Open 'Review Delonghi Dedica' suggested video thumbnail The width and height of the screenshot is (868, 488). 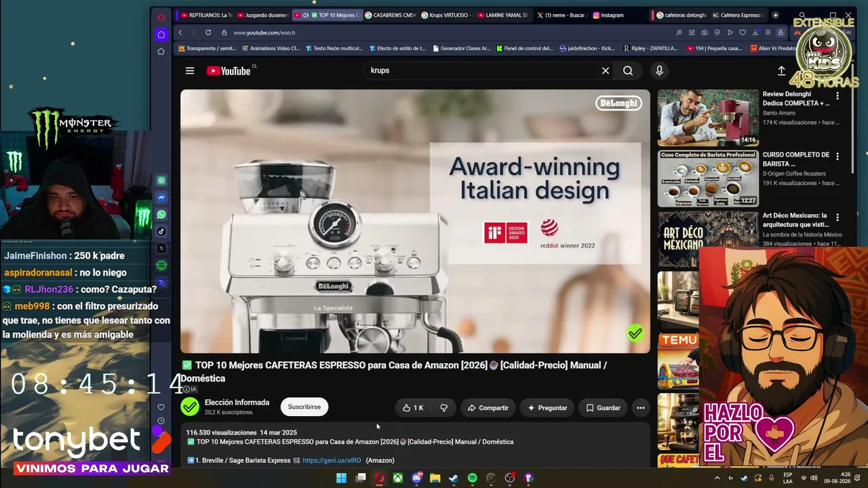(708, 118)
